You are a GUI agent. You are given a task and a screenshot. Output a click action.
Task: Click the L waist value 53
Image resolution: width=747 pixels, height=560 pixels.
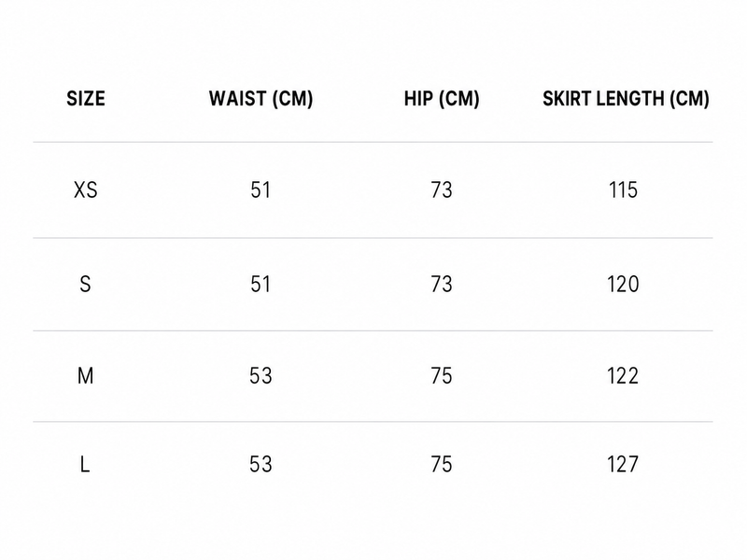261,464
